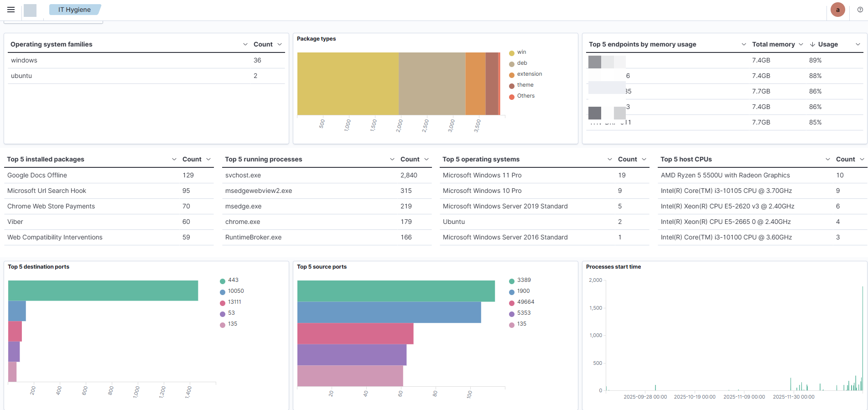This screenshot has height=410, width=868.
Task: Expand Count column options in Operating system families
Action: (280, 44)
